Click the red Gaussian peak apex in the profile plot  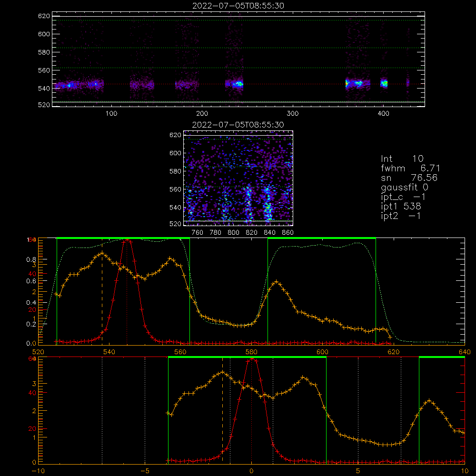(127, 240)
